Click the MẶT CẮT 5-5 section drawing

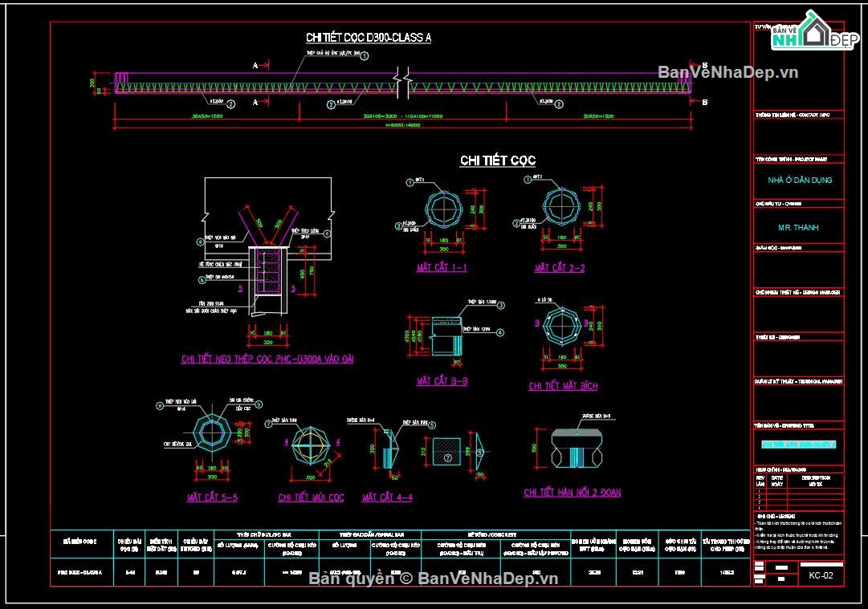pos(212,437)
